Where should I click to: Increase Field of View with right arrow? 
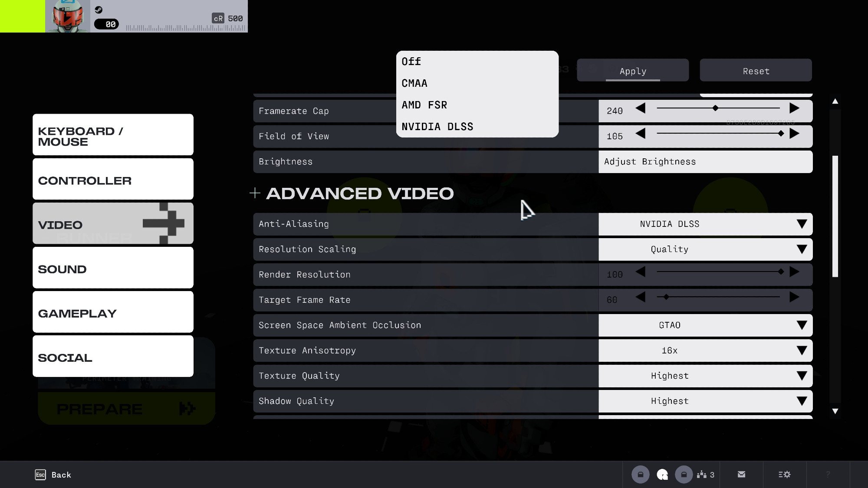pyautogui.click(x=794, y=134)
